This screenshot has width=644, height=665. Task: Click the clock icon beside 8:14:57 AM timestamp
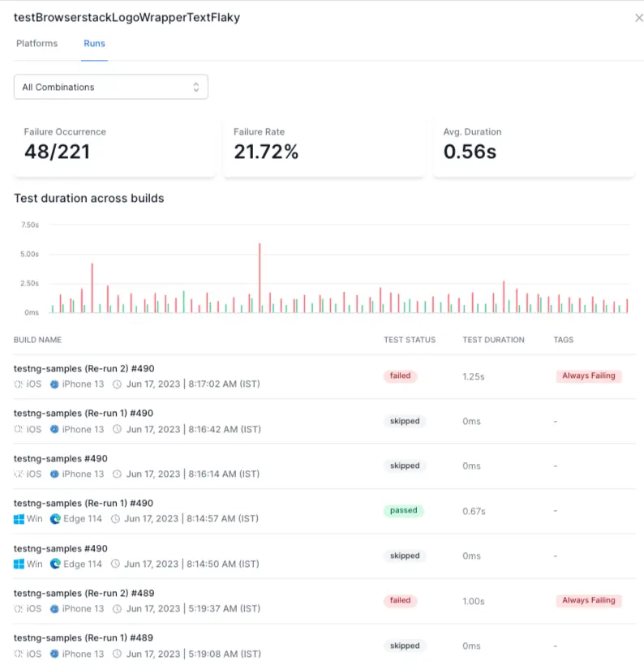pyautogui.click(x=117, y=519)
